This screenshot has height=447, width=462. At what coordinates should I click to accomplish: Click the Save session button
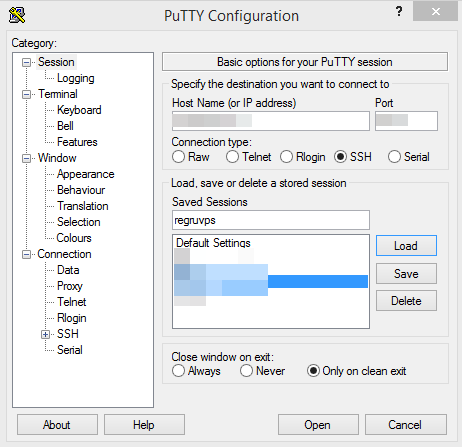pos(406,274)
